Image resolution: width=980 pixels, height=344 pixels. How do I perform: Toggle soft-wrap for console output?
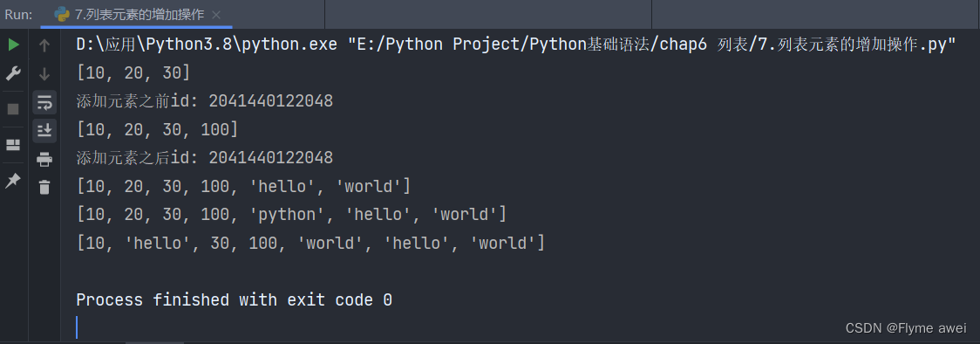click(44, 102)
